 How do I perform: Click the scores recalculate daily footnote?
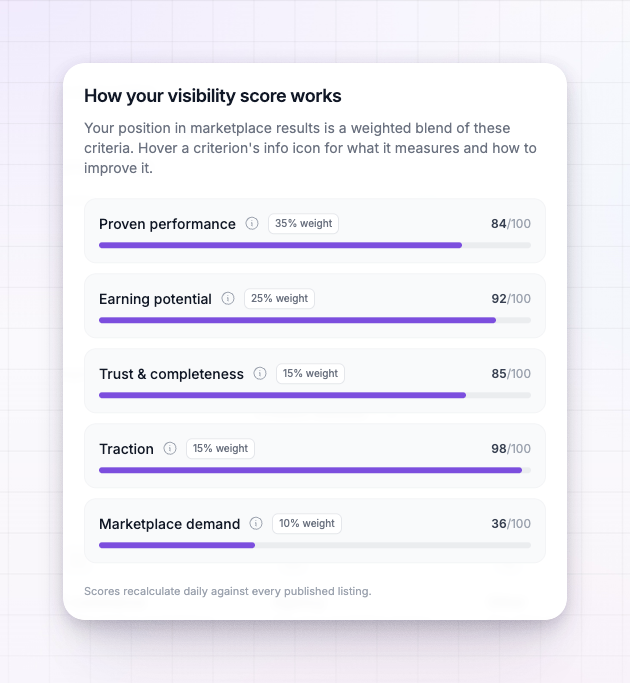click(227, 591)
